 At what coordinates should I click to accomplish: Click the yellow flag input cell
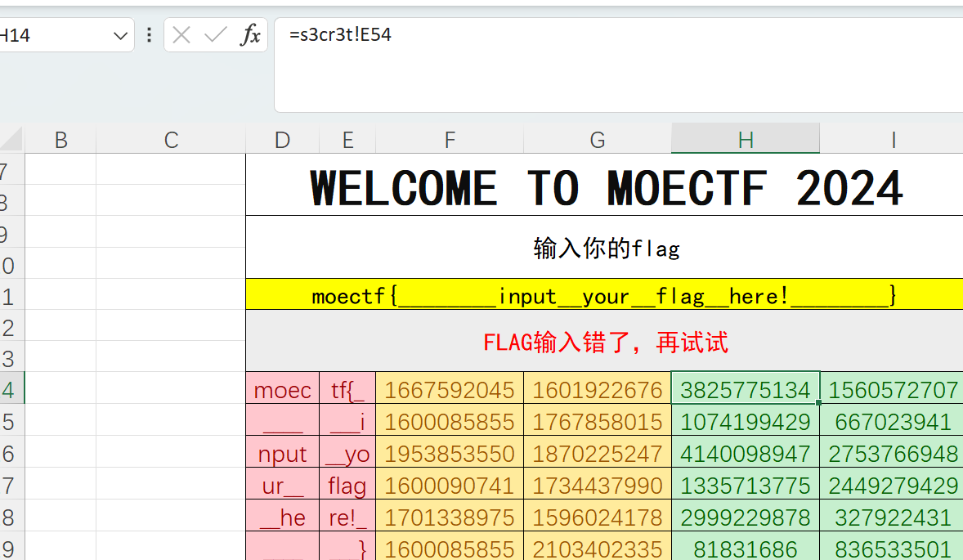click(x=604, y=295)
